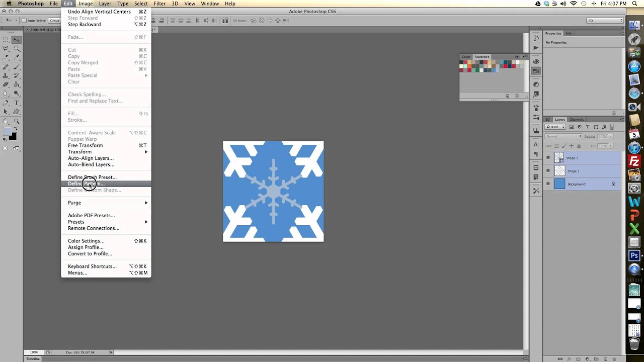Choose Color Settings menu item
644x362 pixels.
pos(106,241)
